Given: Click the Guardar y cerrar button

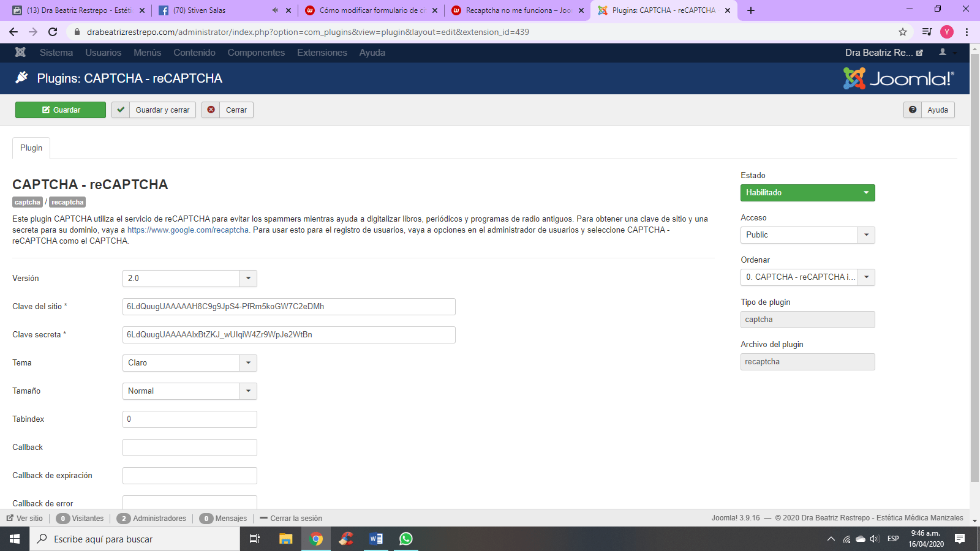Looking at the screenshot, I should click(154, 110).
